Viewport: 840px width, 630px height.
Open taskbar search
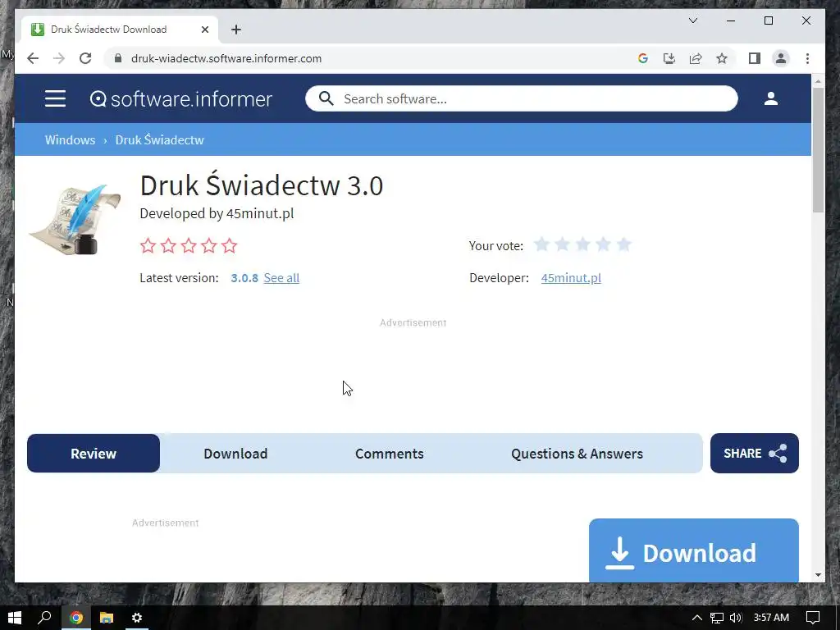pyautogui.click(x=44, y=618)
